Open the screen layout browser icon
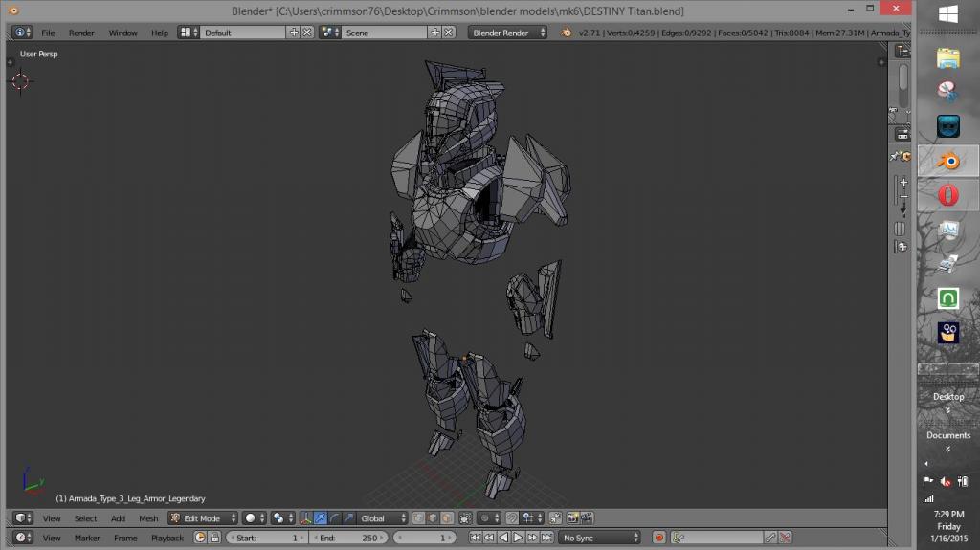The image size is (980, 550). tap(189, 33)
